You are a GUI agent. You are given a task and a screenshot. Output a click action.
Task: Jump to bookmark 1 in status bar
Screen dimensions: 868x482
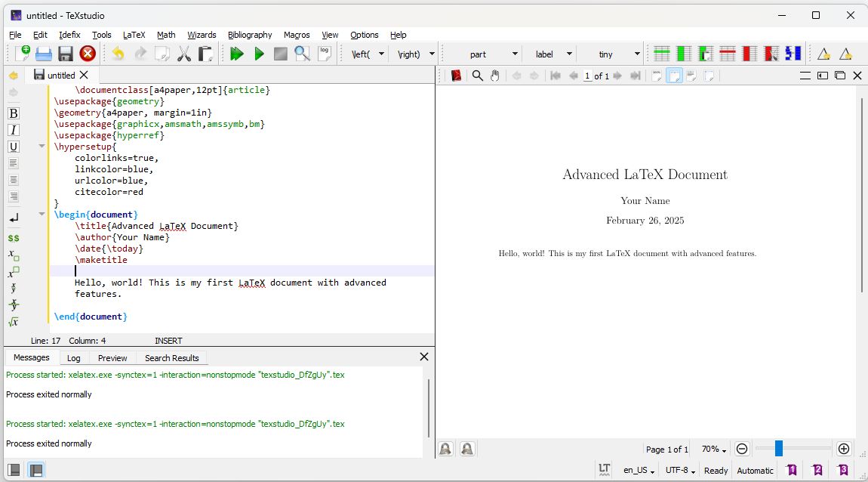point(793,471)
